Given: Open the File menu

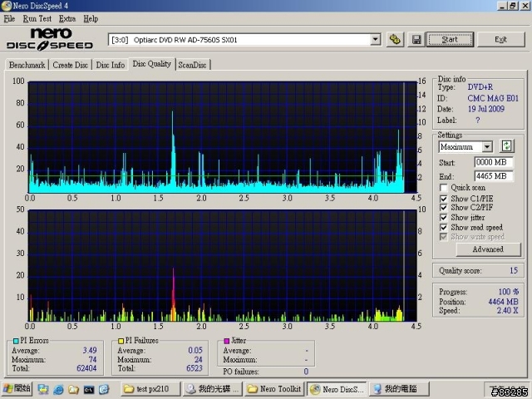Looking at the screenshot, I should point(9,18).
